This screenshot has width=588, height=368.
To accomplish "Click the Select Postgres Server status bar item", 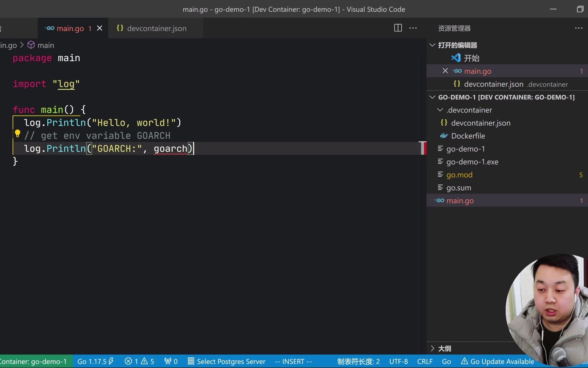I will click(226, 361).
